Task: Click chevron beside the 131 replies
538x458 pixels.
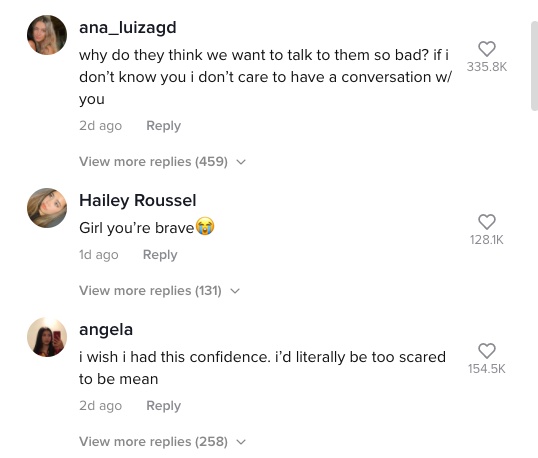Action: [x=235, y=291]
